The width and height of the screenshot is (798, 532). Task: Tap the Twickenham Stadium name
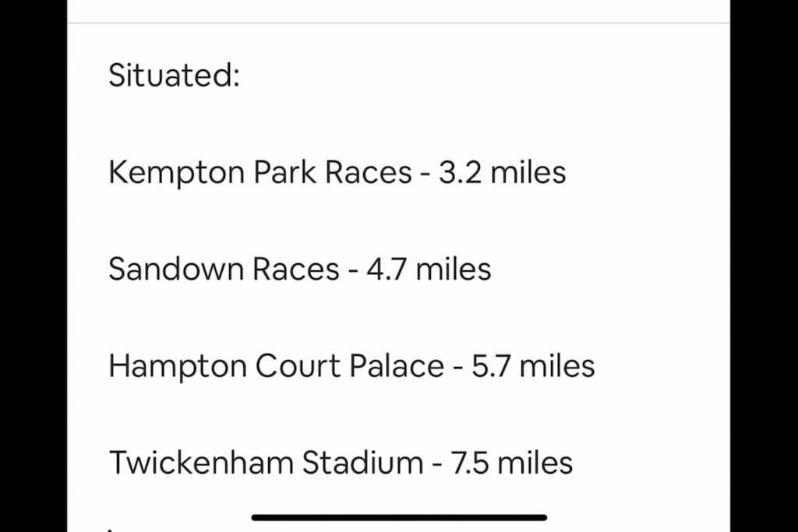coord(267,463)
